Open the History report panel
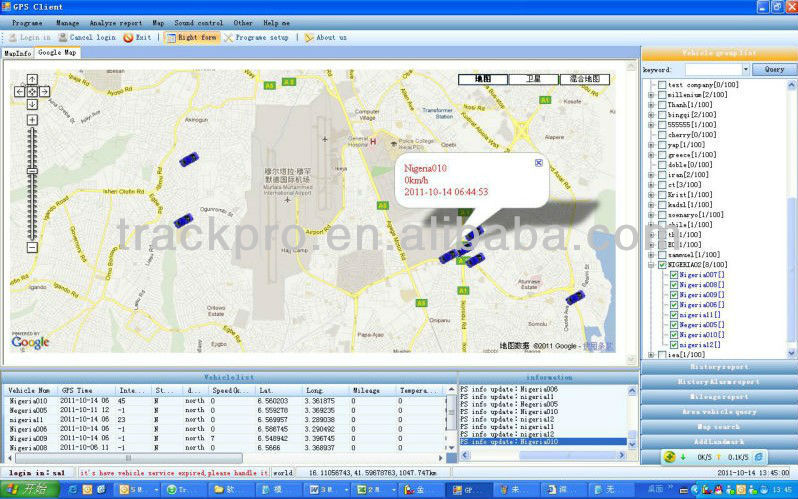The image size is (798, 499). point(719,367)
